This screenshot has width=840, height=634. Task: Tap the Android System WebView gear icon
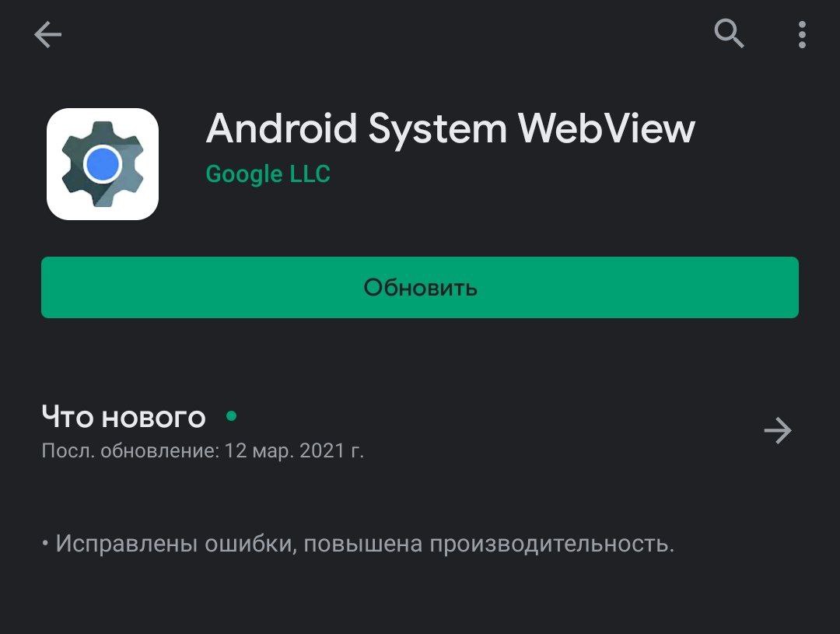click(103, 164)
